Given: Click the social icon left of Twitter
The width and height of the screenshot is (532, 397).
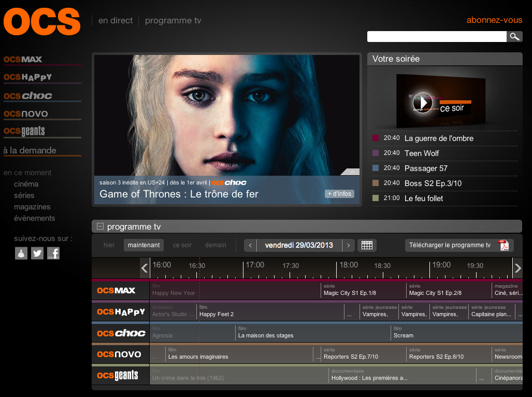Looking at the screenshot, I should [21, 253].
